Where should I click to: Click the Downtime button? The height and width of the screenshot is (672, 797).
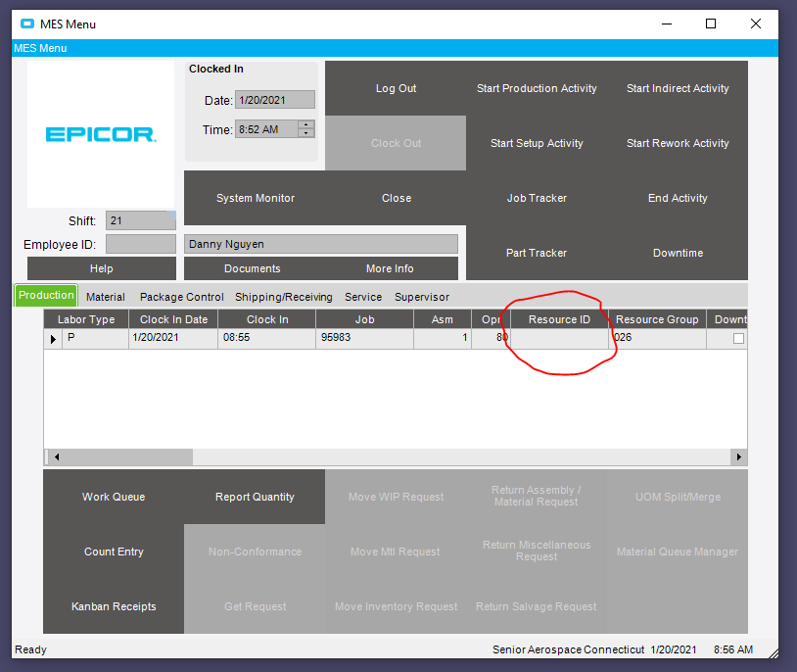pyautogui.click(x=678, y=253)
